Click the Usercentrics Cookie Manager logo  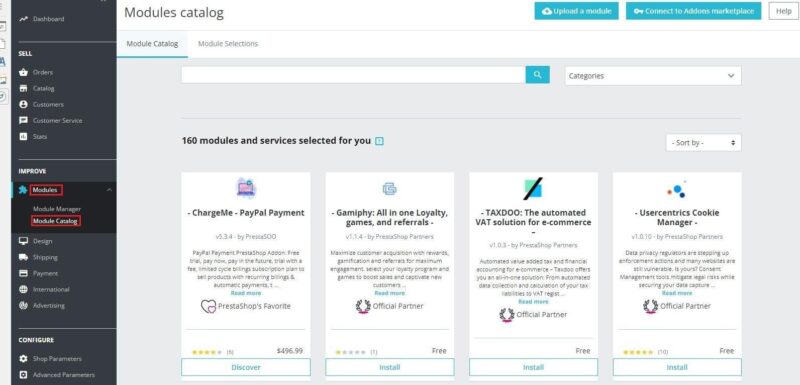click(677, 189)
